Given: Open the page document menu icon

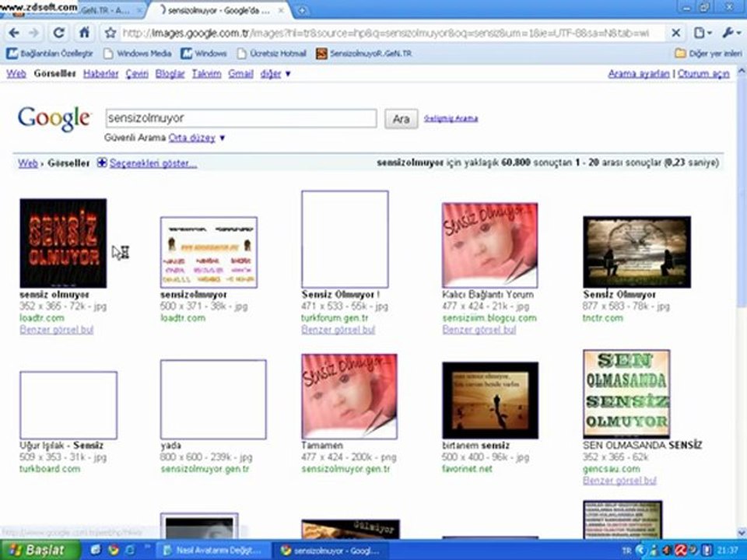Looking at the screenshot, I should click(702, 33).
